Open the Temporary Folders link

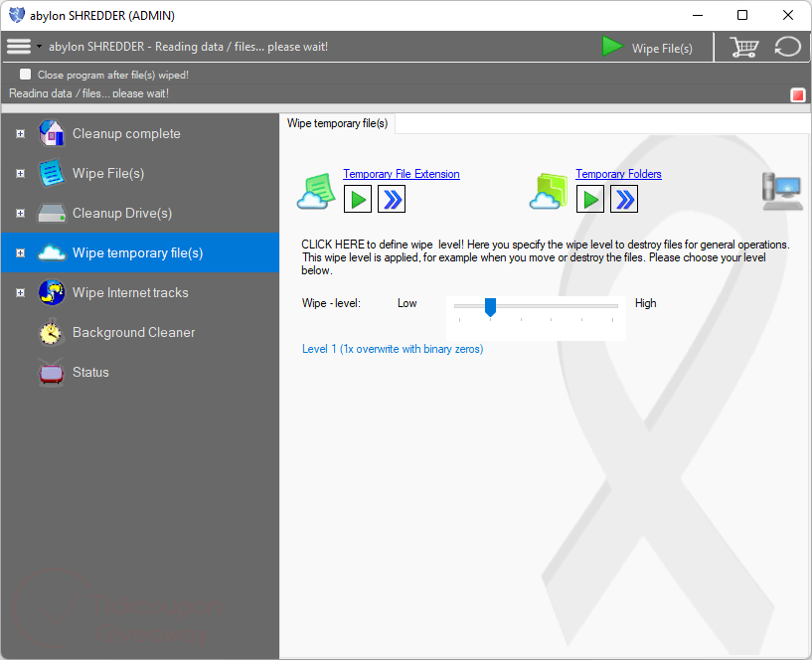point(618,174)
